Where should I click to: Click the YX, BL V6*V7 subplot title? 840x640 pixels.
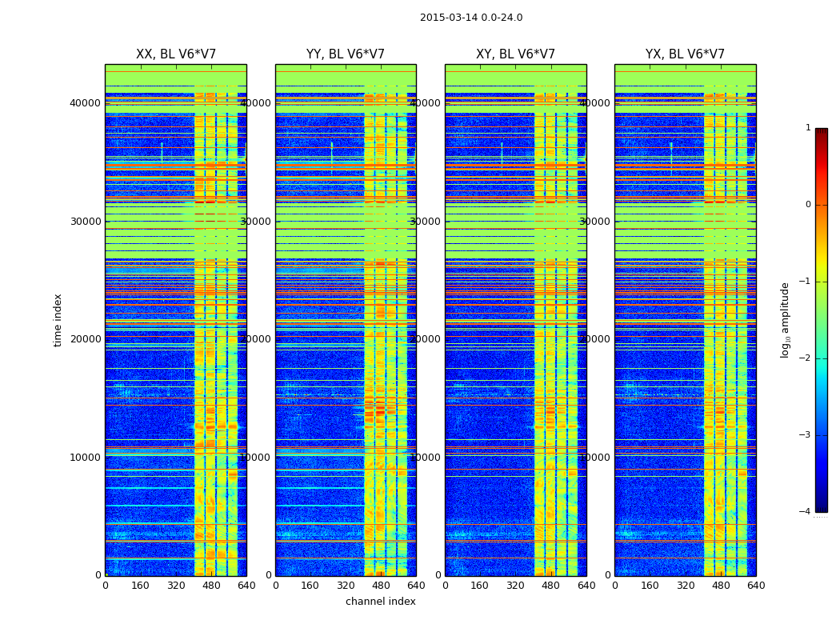[685, 54]
